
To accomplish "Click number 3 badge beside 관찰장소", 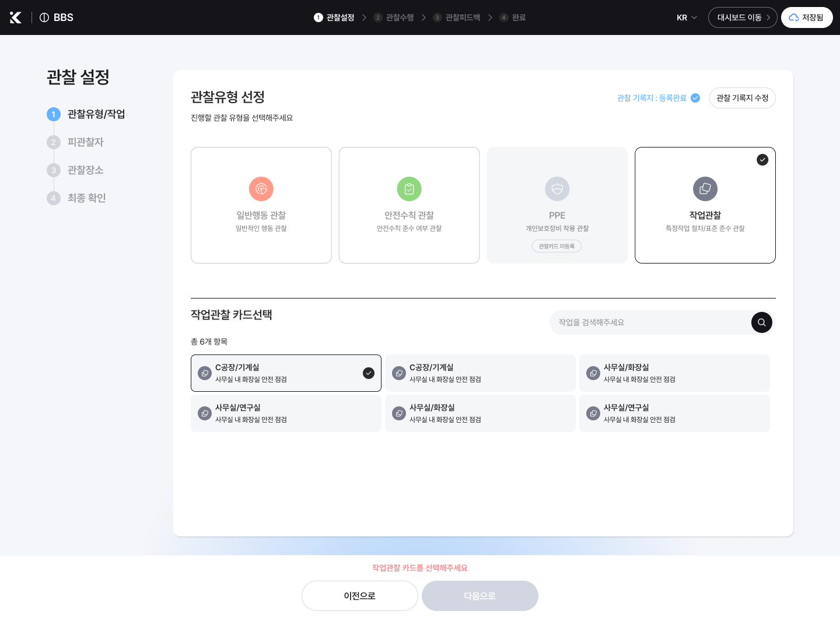I will pyautogui.click(x=54, y=170).
